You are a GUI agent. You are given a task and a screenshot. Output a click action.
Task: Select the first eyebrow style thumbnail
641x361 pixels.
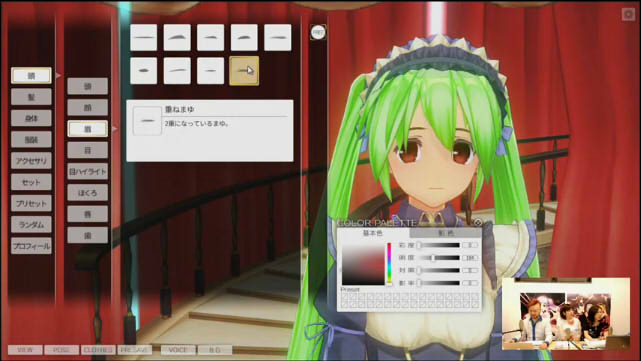[x=143, y=38]
